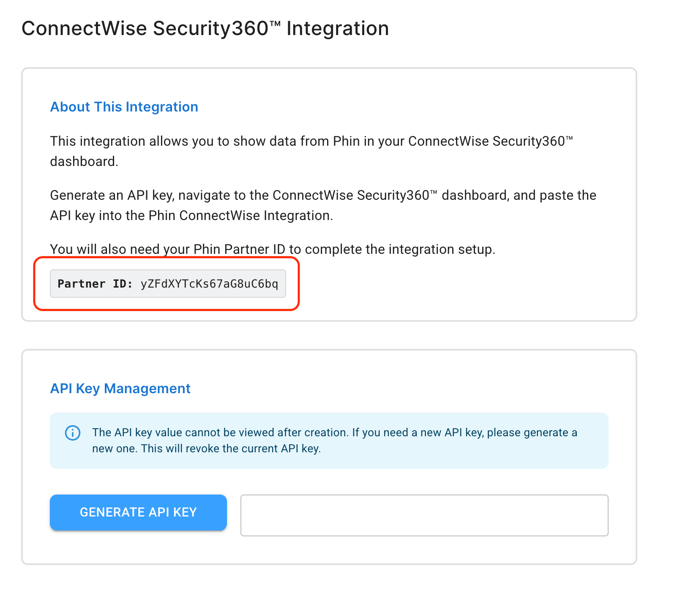
Task: Select the Partner ID value yZFdXYTcKs67aG8uC6bq
Action: 209,284
